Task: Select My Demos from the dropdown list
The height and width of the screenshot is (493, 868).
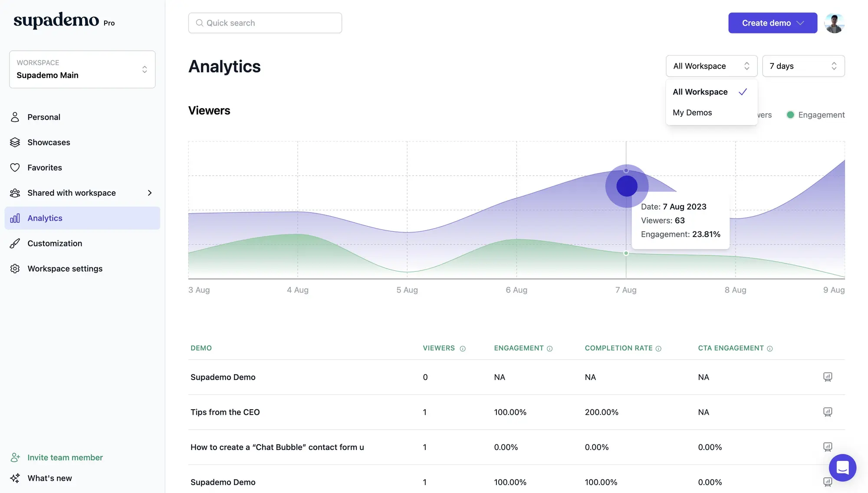Action: [x=711, y=112]
